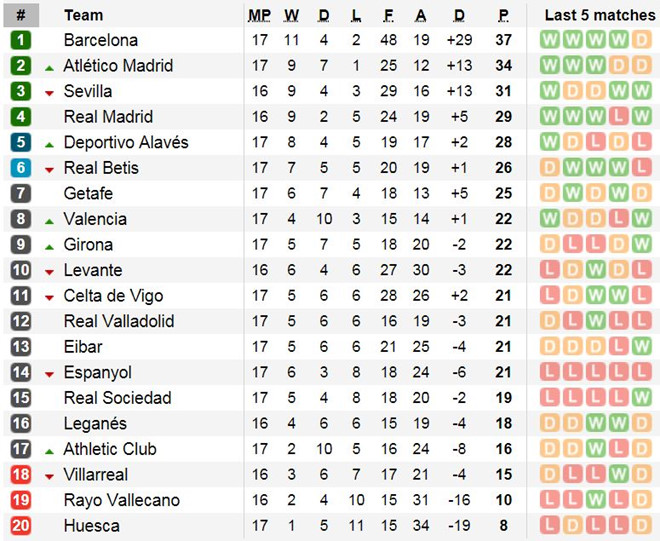This screenshot has width=660, height=541.
Task: Click Villarreal's red rank 18 badge
Action: coord(21,474)
